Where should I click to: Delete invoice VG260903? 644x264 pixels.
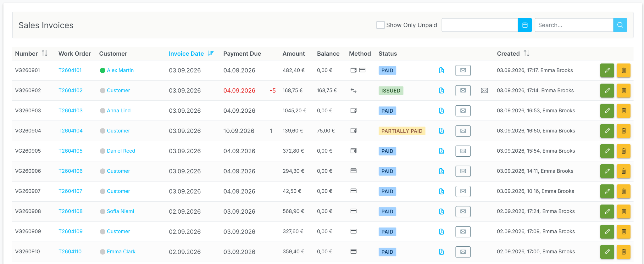click(624, 111)
